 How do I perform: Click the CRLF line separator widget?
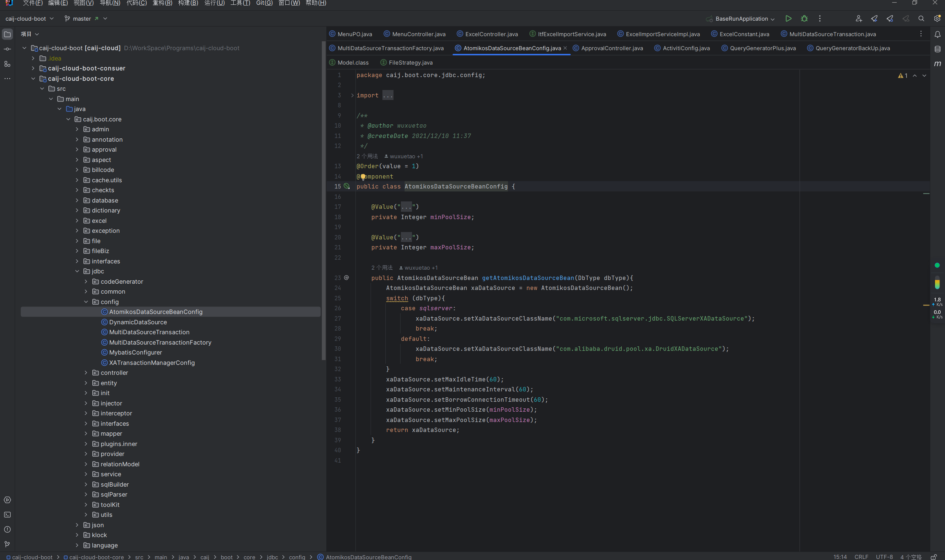[861, 557]
